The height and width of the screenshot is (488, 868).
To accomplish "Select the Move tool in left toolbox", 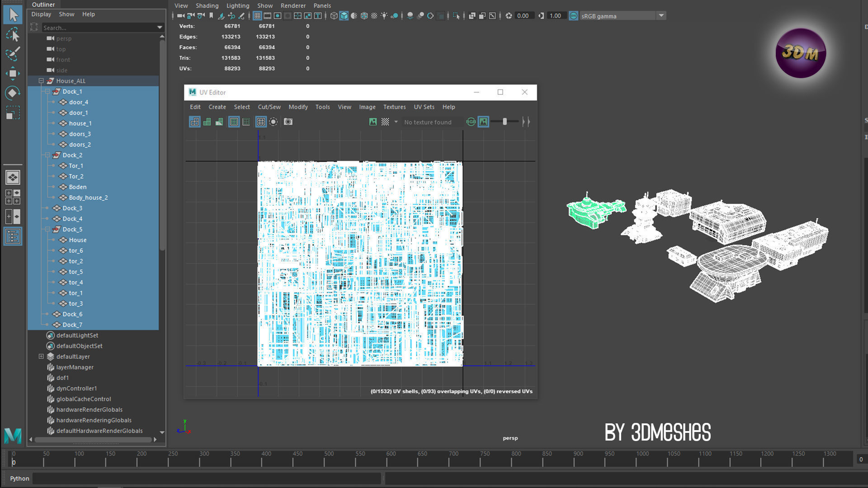I will 13,73.
